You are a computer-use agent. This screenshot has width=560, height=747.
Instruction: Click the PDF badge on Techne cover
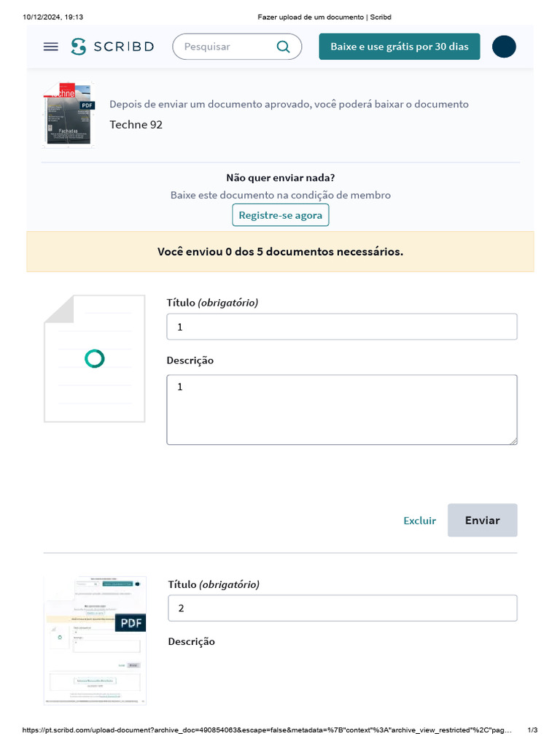click(x=87, y=106)
